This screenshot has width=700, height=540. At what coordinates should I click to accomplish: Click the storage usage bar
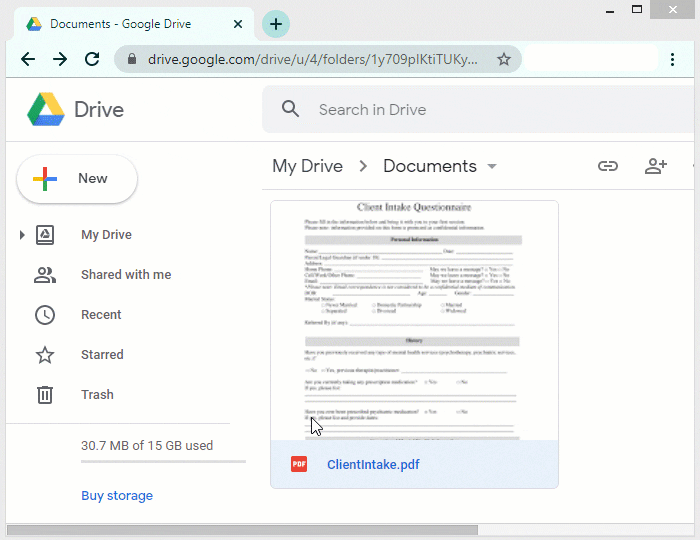tap(163, 462)
